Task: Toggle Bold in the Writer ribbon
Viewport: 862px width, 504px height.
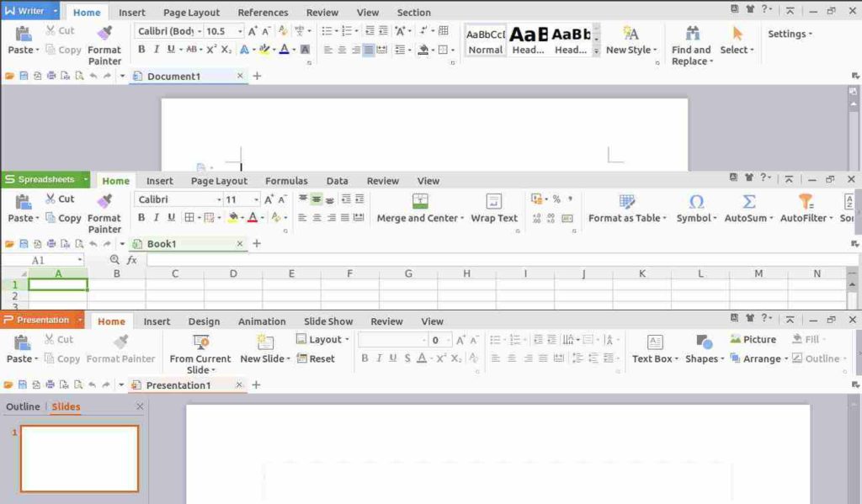Action: (x=141, y=50)
